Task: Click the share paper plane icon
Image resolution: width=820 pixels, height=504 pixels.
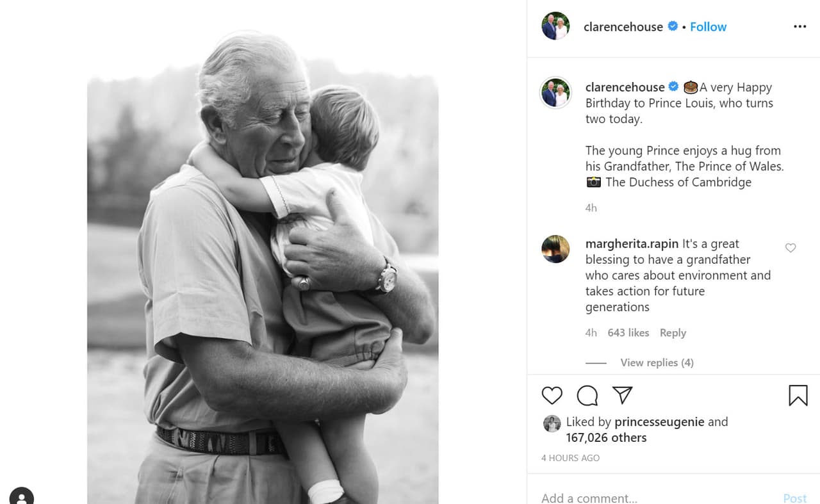Action: click(622, 396)
